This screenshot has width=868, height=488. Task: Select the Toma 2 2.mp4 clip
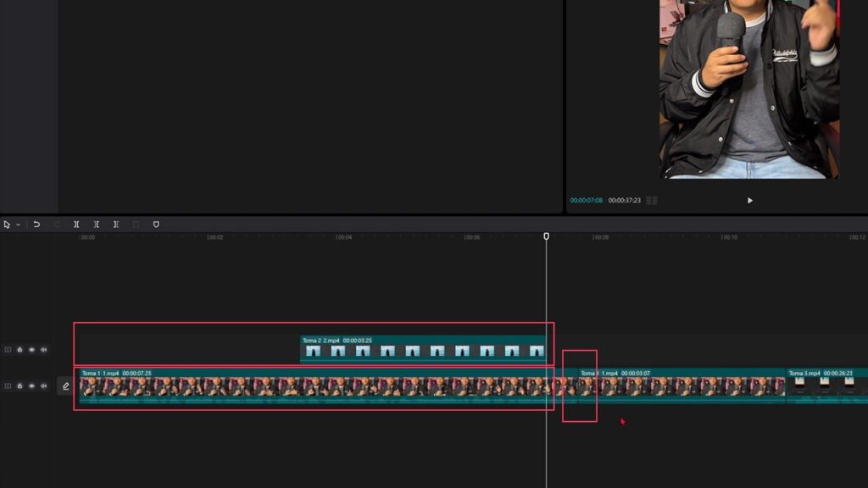click(423, 348)
